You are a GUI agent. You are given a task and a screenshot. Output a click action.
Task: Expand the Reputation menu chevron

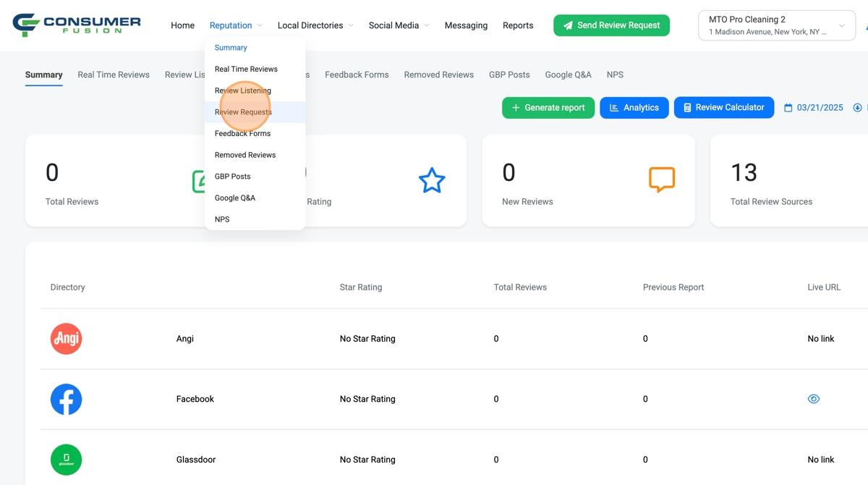click(259, 26)
